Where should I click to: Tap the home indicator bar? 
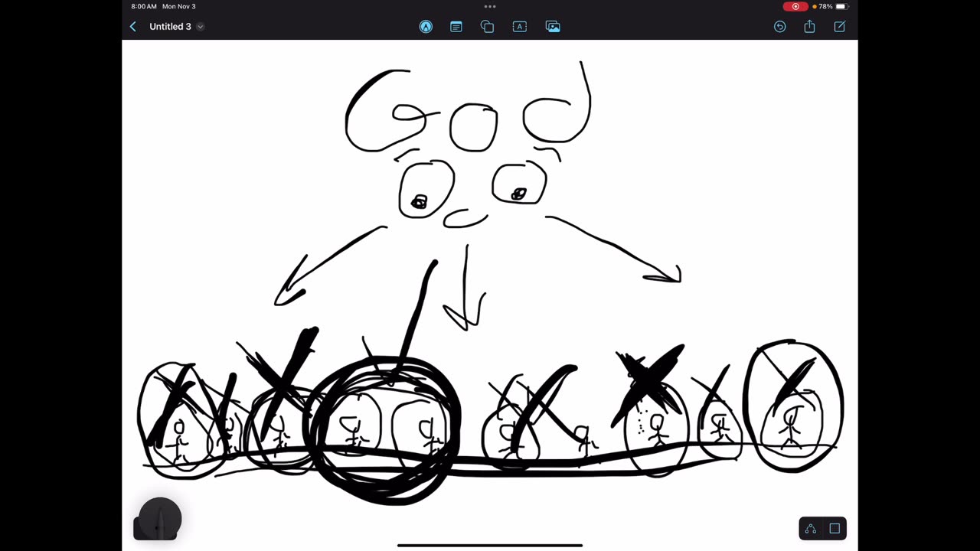pyautogui.click(x=490, y=546)
